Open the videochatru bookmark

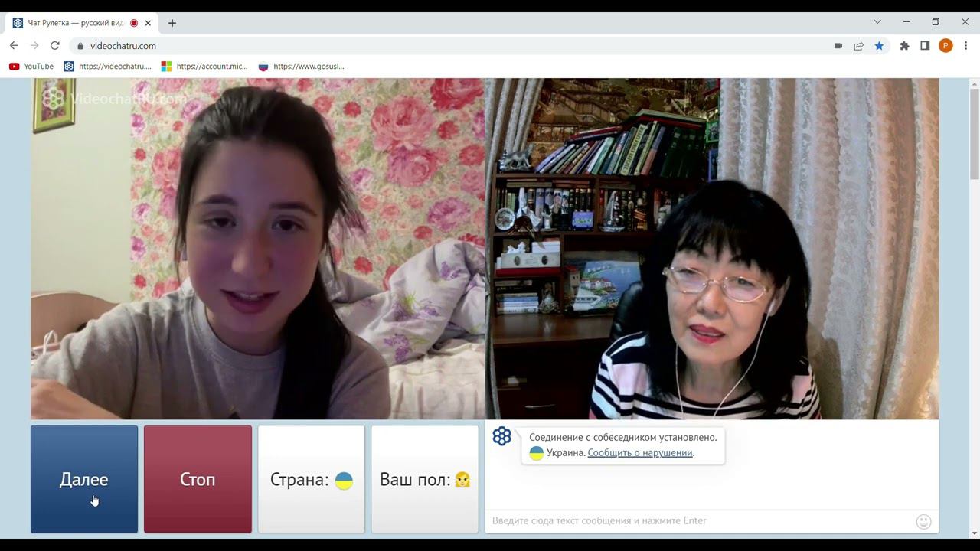click(x=108, y=67)
